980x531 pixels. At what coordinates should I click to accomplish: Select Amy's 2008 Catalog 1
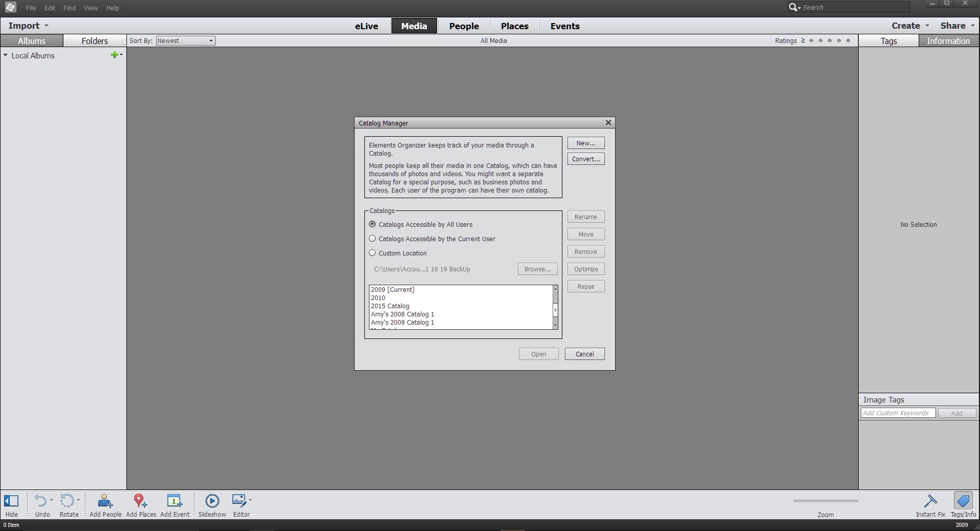461,314
